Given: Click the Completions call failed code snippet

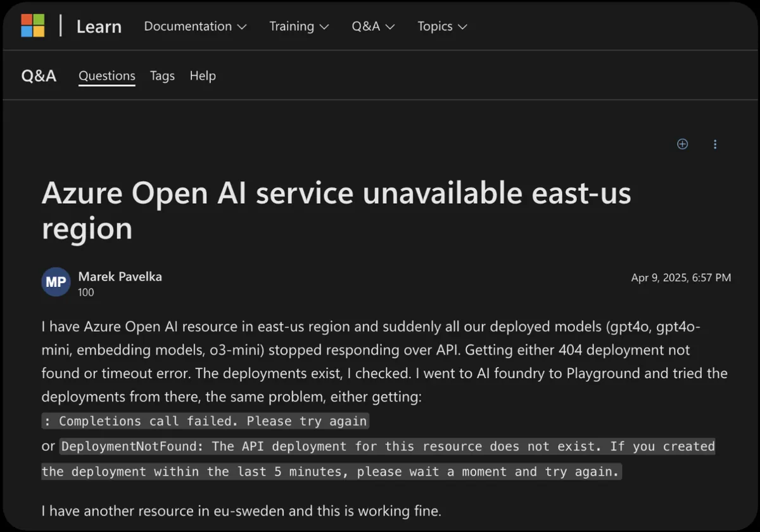Looking at the screenshot, I should coord(206,421).
